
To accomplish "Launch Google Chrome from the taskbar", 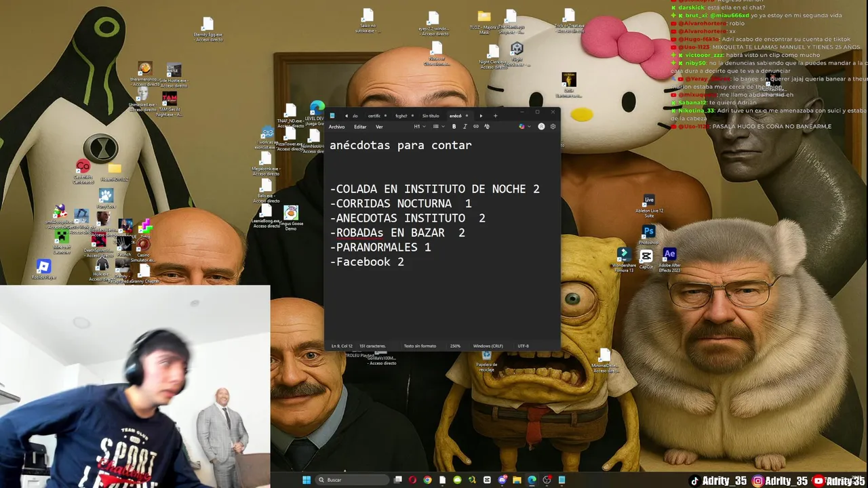I will pos(427,480).
